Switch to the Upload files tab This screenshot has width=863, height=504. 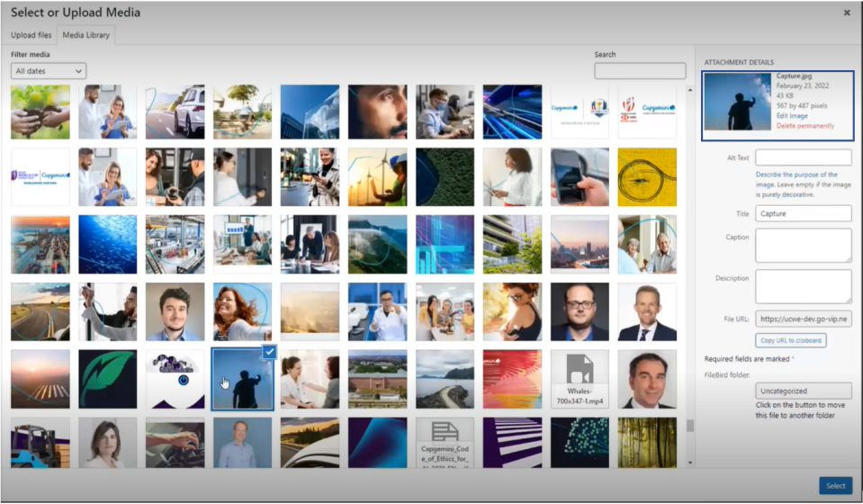click(x=31, y=35)
